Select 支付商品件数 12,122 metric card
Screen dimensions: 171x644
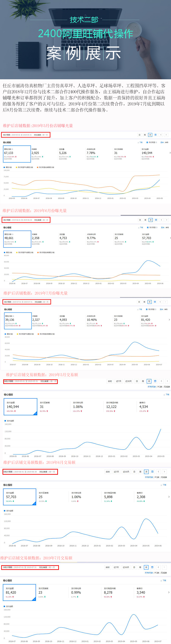pos(120,407)
